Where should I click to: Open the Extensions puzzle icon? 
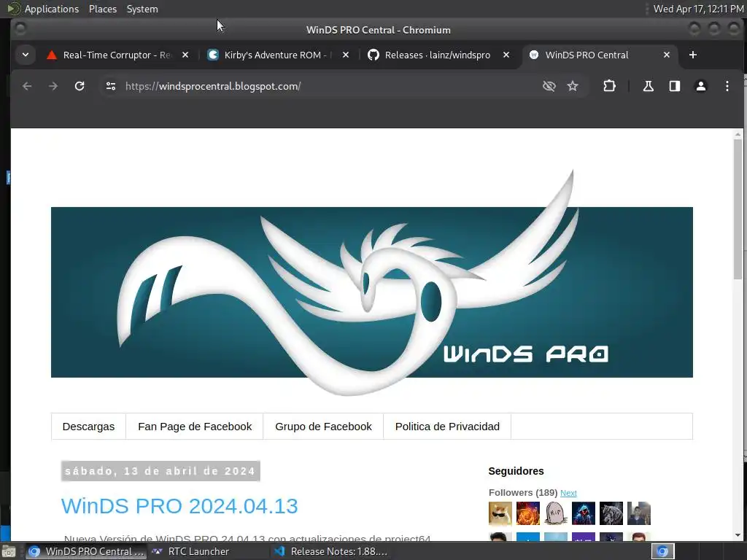(609, 86)
